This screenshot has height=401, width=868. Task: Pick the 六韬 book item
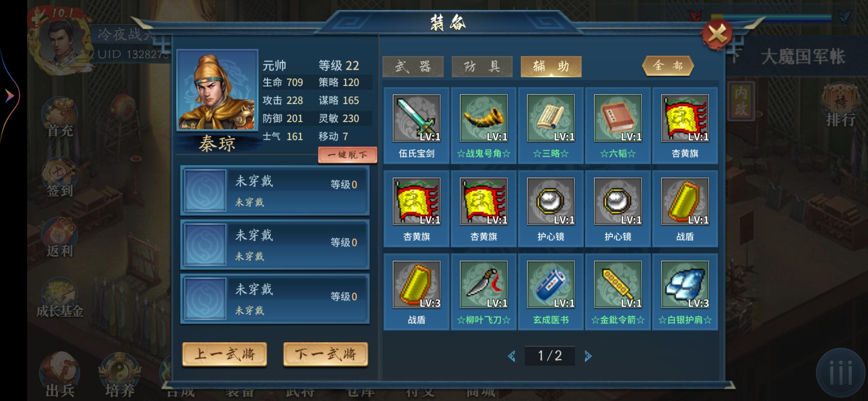pos(618,125)
